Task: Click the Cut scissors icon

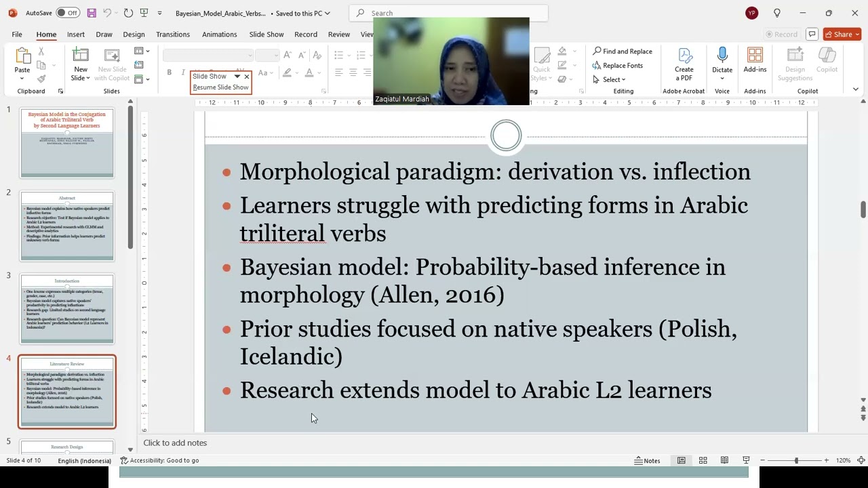Action: pos(41,52)
